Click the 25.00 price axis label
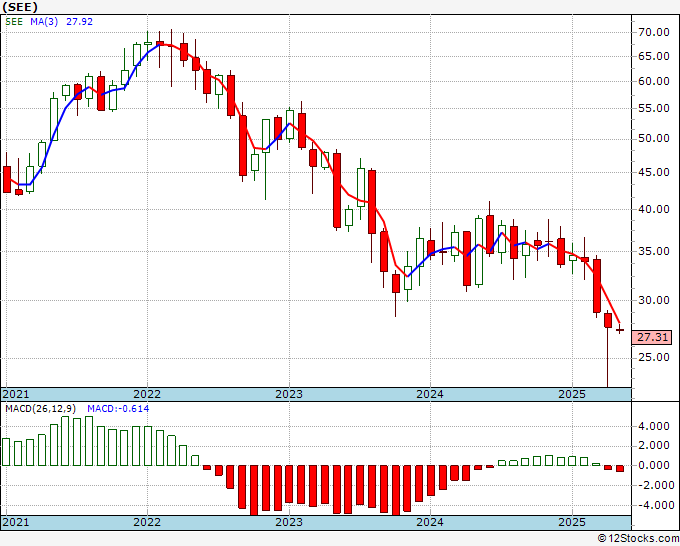This screenshot has width=680, height=546. pyautogui.click(x=654, y=358)
